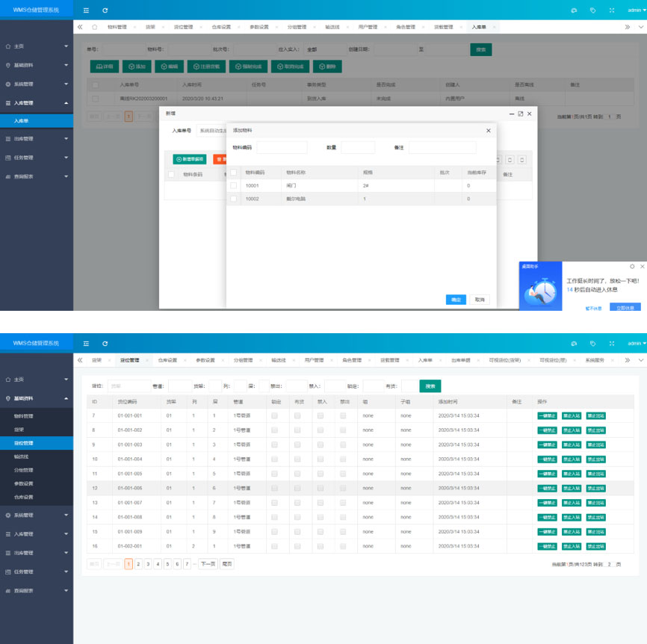Toggle the sidebar menu icon in the bottom window
This screenshot has height=644, width=647.
coord(86,344)
